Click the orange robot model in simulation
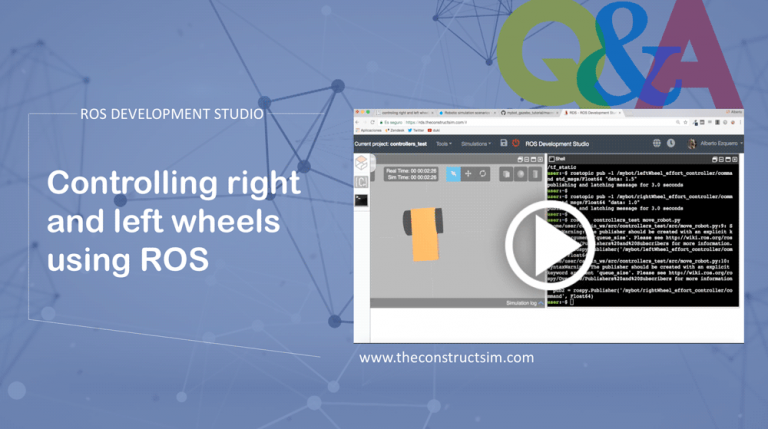The image size is (768, 429). (x=424, y=234)
